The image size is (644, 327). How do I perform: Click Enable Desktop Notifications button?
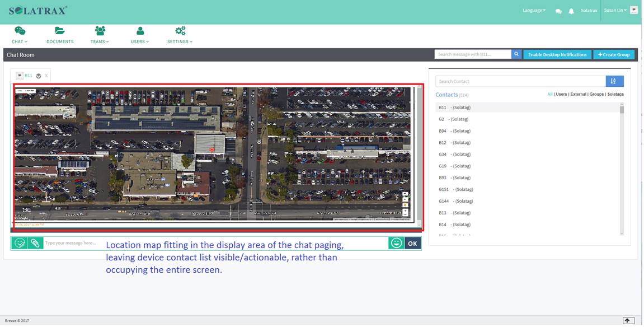point(557,54)
